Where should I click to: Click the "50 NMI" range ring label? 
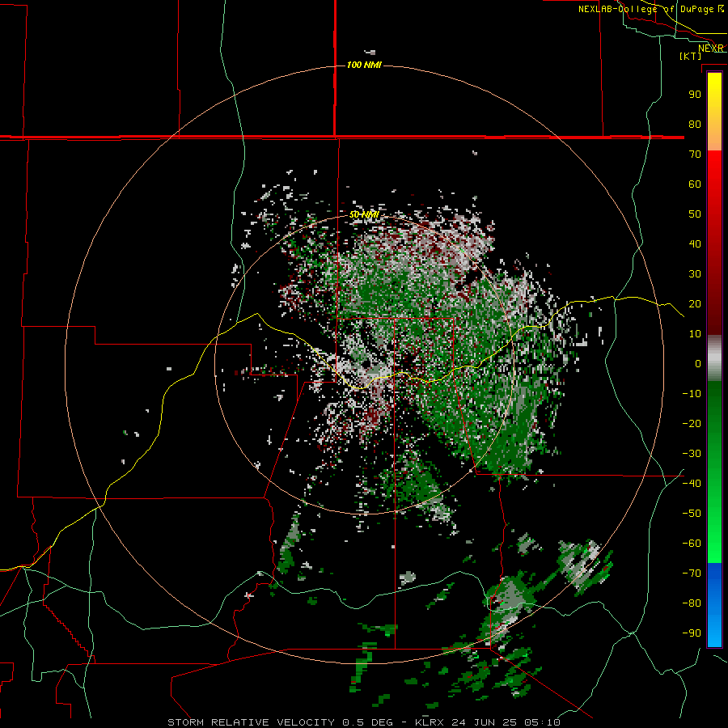(364, 214)
